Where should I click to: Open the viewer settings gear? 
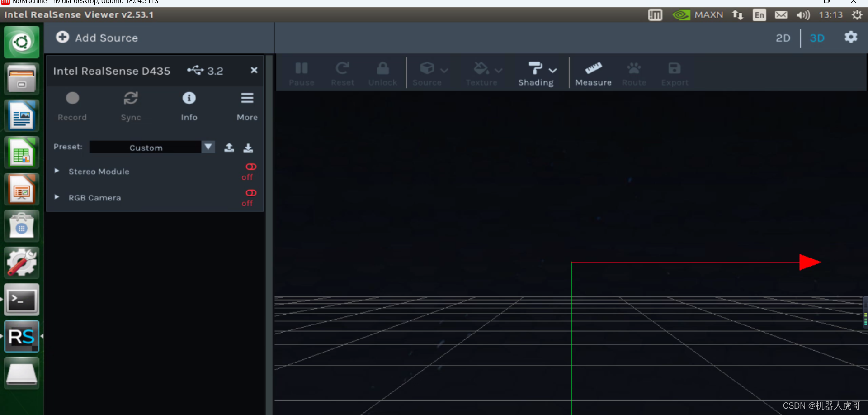coord(851,37)
